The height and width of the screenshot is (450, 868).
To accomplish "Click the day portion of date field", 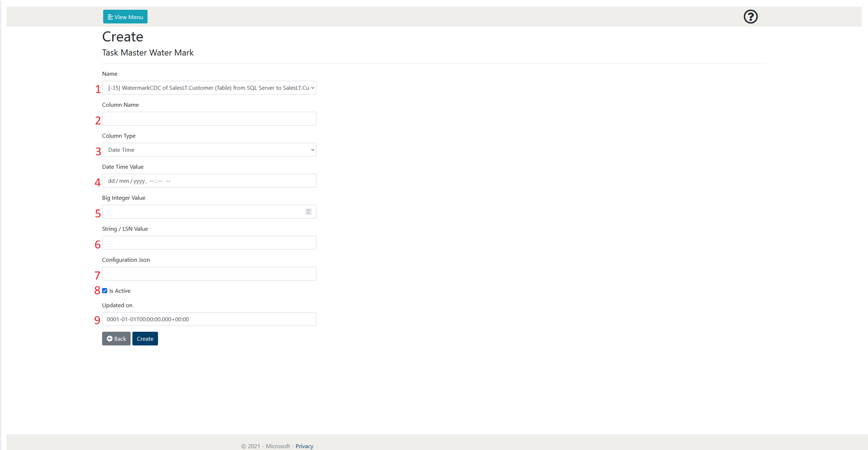I will tap(111, 181).
